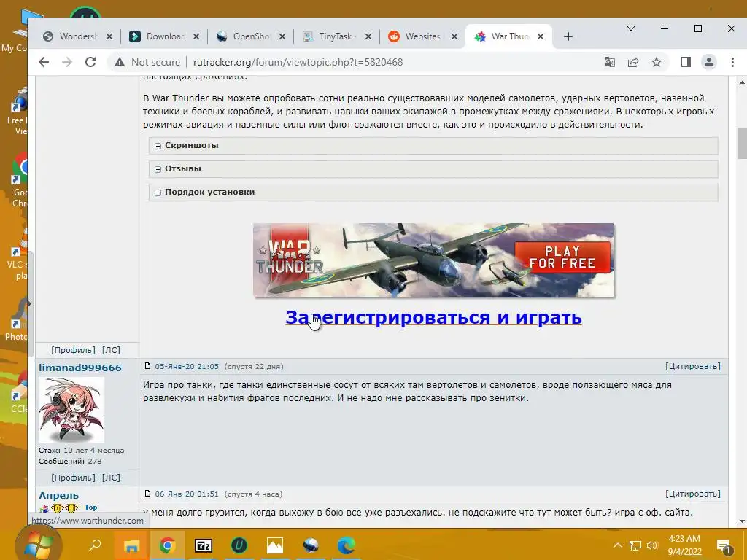747x560 pixels.
Task: Click the Not secure warning icon
Action: pyautogui.click(x=120, y=63)
